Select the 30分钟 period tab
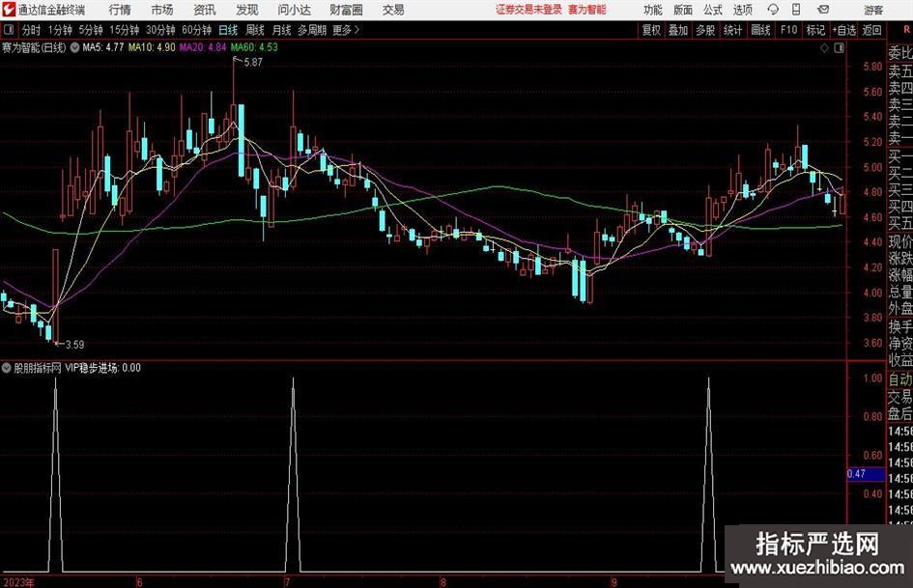913x588 pixels. 160,30
